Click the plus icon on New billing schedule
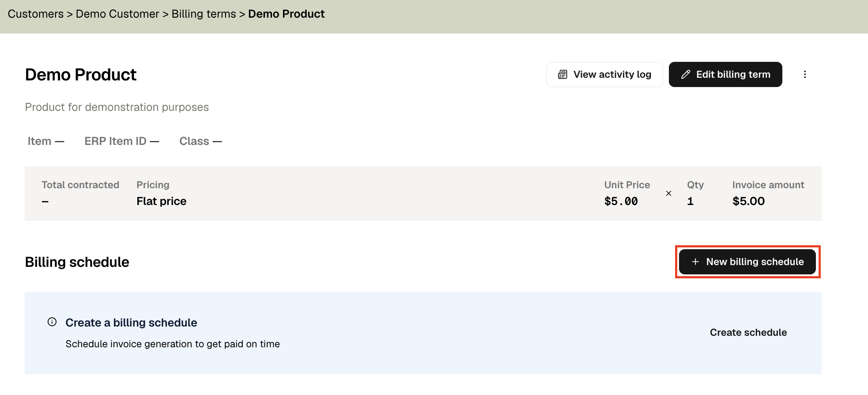Image resolution: width=868 pixels, height=395 pixels. click(x=695, y=262)
